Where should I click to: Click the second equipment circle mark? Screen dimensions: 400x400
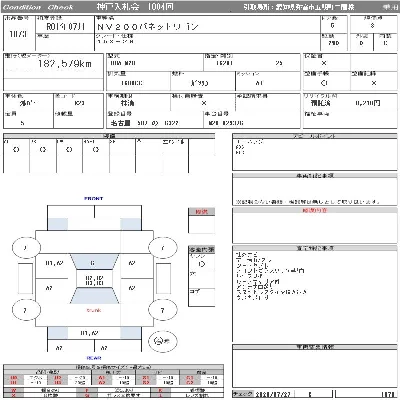(43, 150)
